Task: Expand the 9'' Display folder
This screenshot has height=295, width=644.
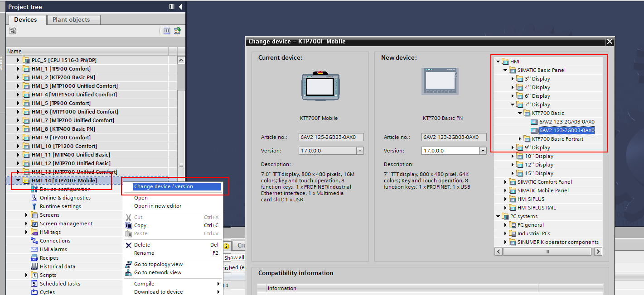Action: coord(513,147)
